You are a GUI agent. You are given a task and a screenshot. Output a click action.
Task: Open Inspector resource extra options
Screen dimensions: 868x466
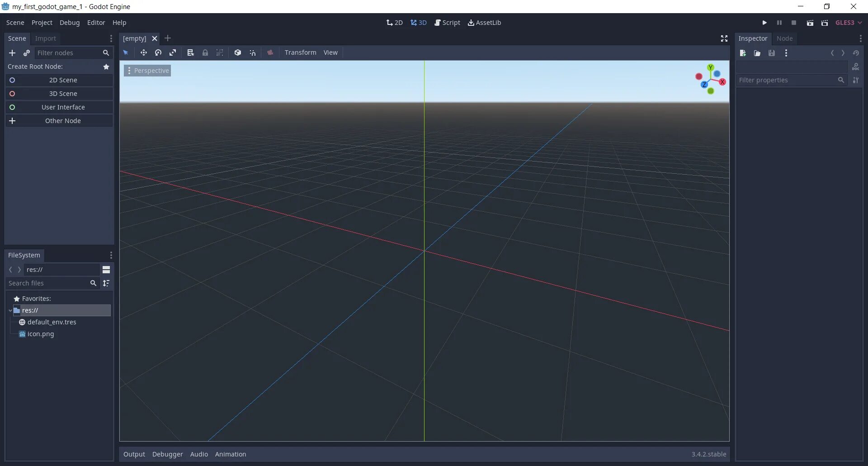(x=786, y=53)
